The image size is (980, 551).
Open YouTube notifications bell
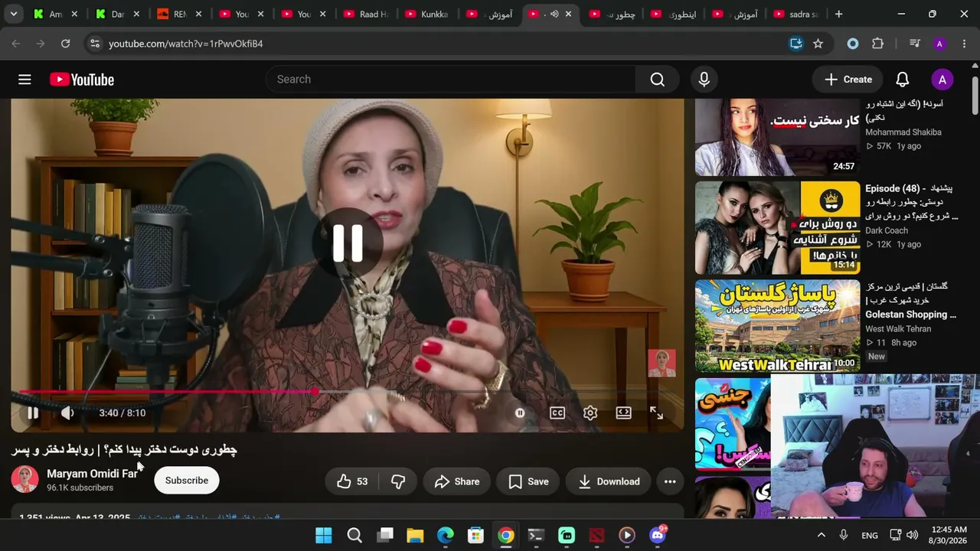coord(903,80)
